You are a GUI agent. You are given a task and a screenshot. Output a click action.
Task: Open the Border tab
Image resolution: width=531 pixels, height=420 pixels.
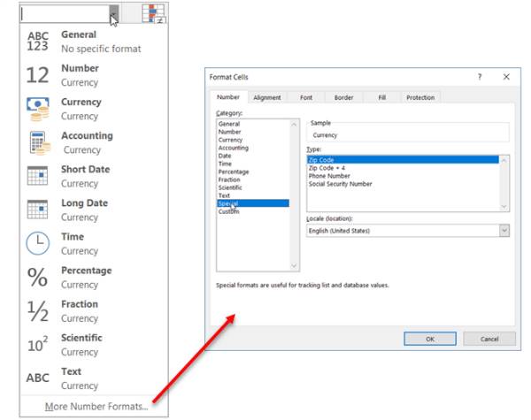pyautogui.click(x=343, y=97)
